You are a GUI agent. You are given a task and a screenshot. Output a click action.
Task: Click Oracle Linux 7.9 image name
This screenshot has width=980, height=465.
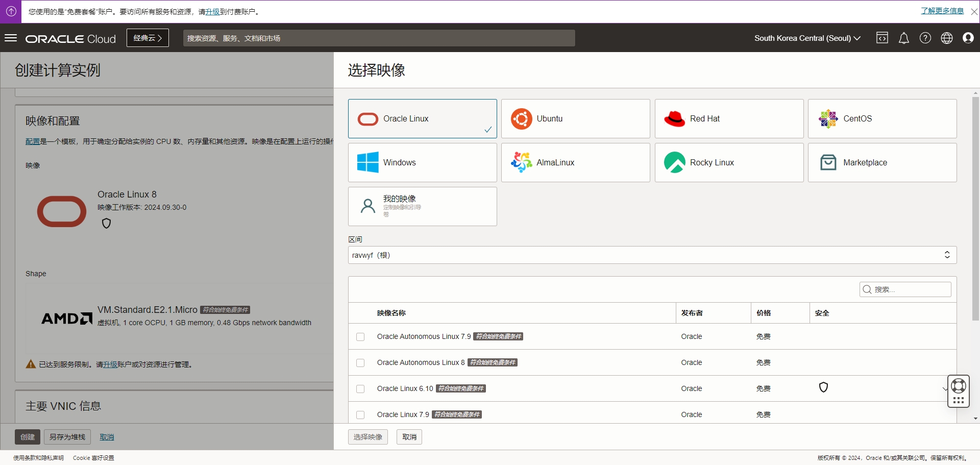[403, 414]
